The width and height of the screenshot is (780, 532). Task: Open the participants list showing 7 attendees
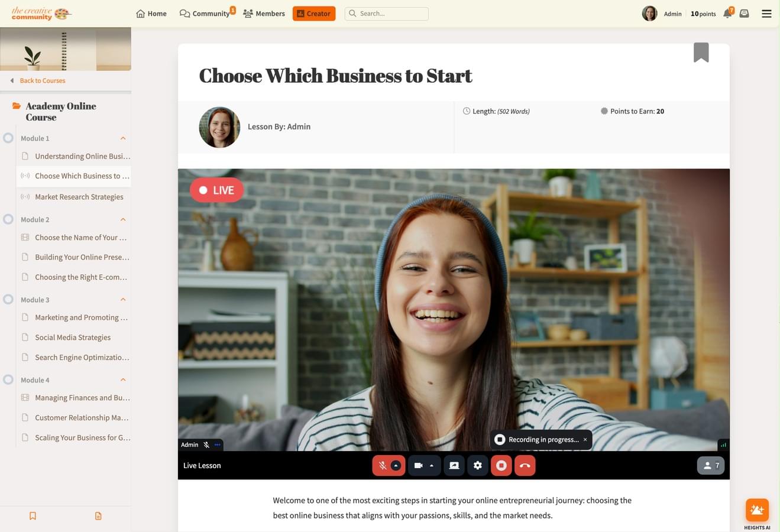click(711, 465)
